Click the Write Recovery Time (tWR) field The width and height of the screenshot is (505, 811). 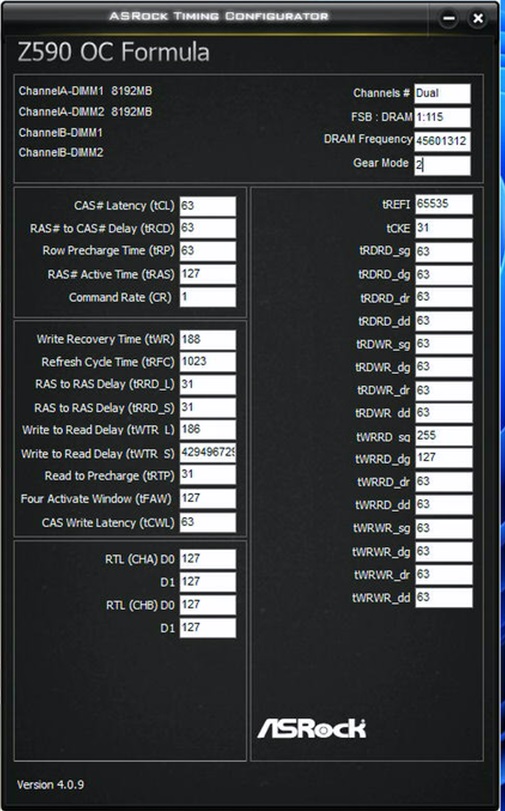click(x=207, y=340)
